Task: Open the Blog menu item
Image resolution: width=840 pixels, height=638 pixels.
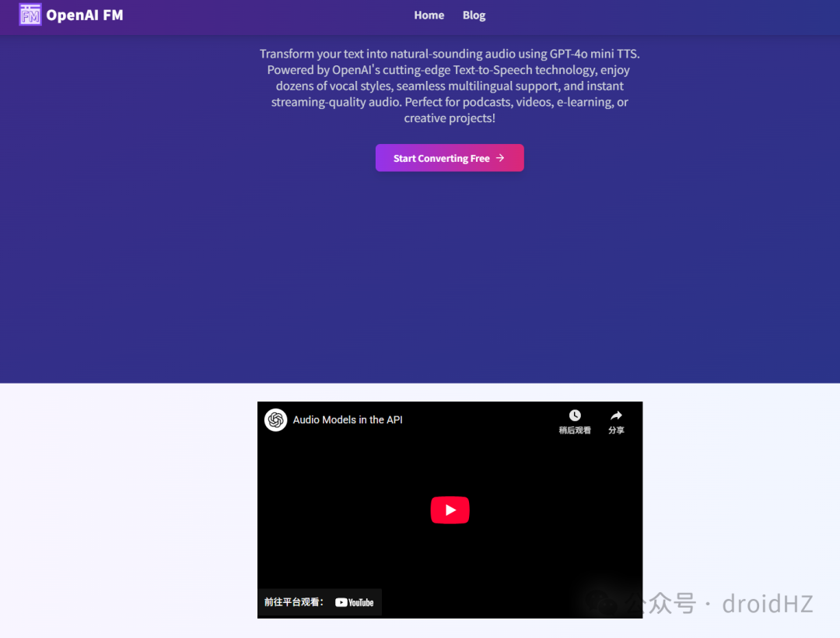Action: (474, 15)
